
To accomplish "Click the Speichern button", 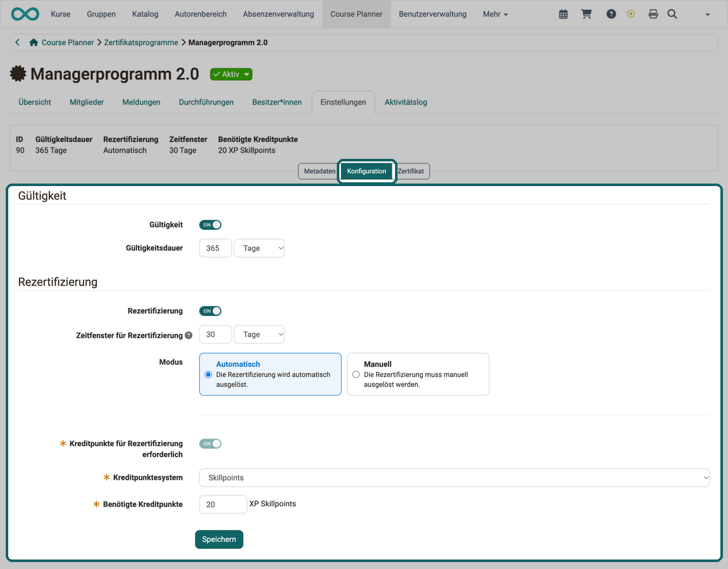I will 219,539.
